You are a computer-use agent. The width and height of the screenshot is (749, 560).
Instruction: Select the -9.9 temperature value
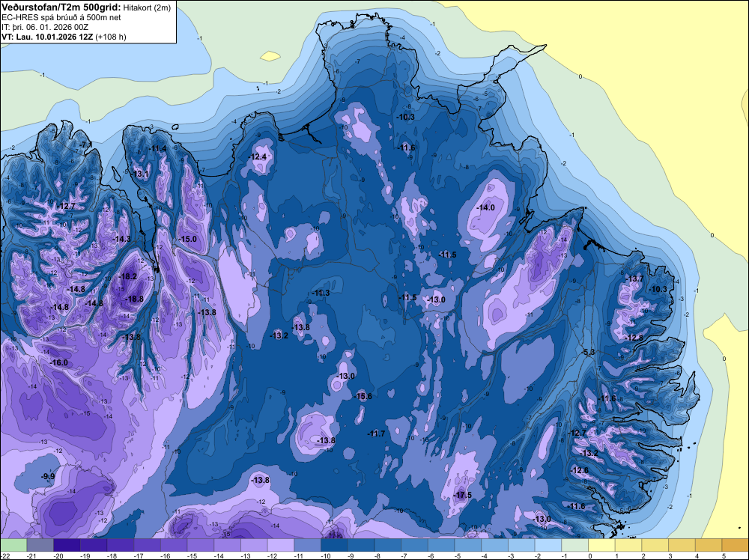[x=47, y=476]
